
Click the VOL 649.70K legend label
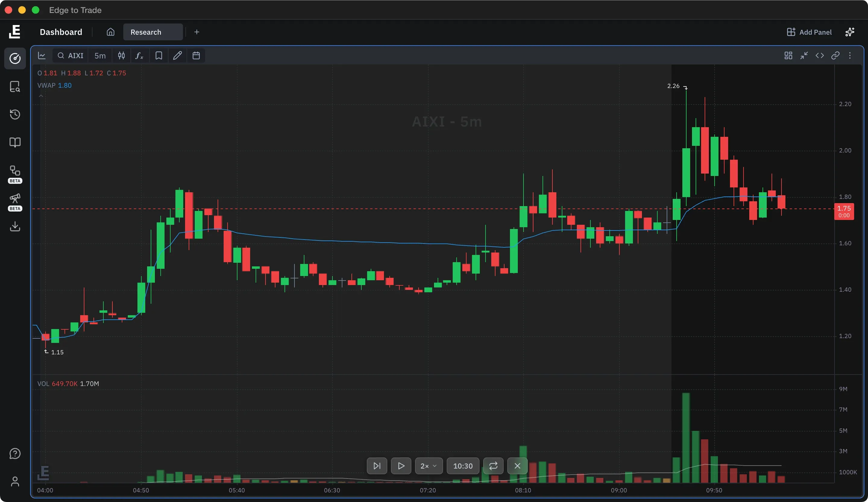tap(58, 384)
